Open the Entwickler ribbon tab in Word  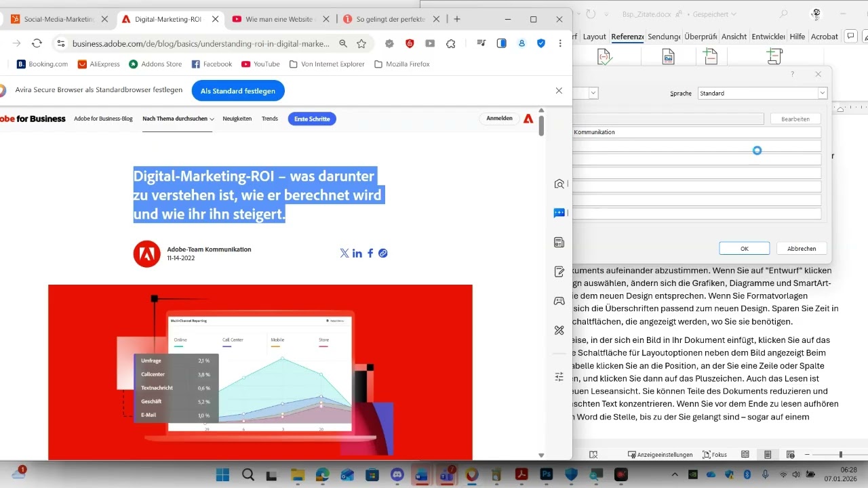(x=768, y=37)
